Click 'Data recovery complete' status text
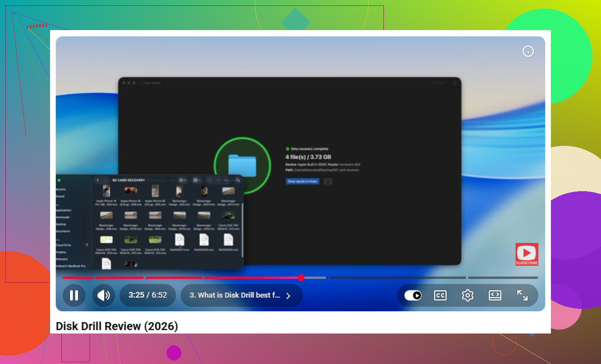This screenshot has height=364, width=601. (309, 149)
